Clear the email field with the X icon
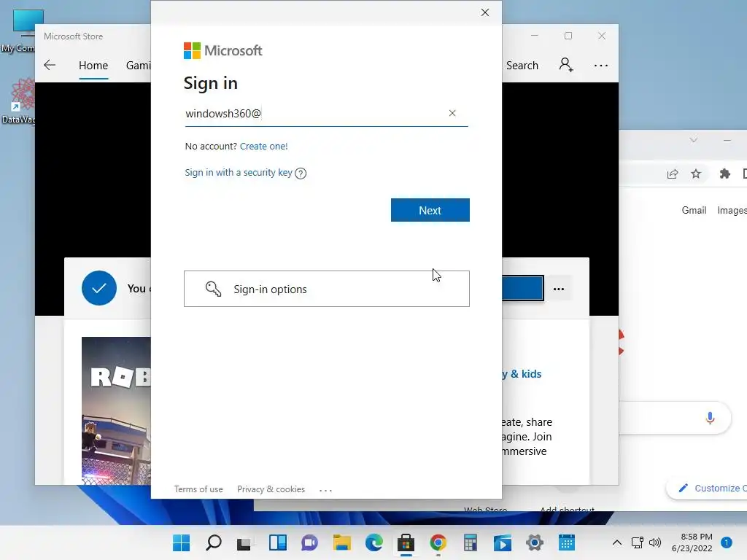Image resolution: width=747 pixels, height=560 pixels. [452, 113]
